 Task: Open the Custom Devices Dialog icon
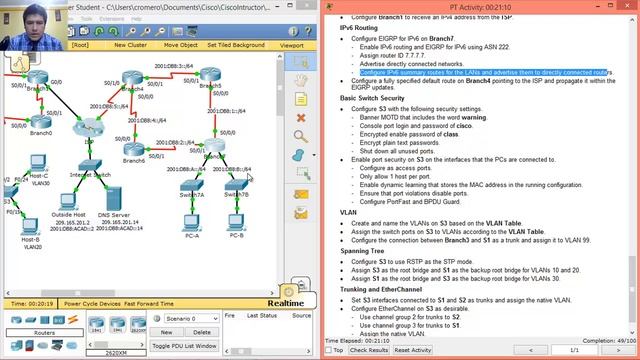(x=192, y=31)
